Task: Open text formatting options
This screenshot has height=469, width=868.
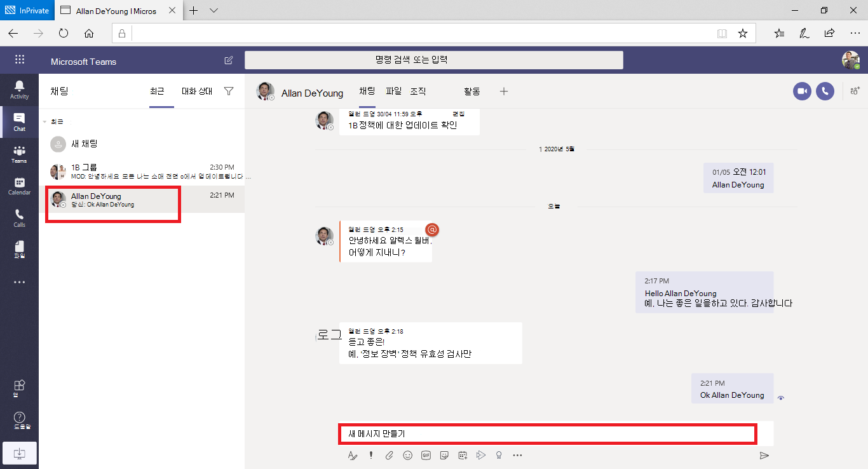Action: [353, 455]
